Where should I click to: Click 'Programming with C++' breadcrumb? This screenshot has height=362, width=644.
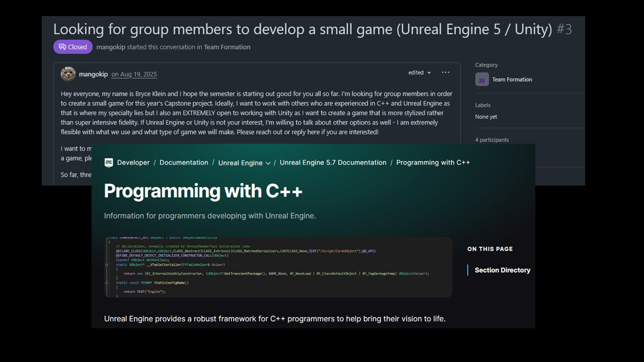click(x=433, y=162)
